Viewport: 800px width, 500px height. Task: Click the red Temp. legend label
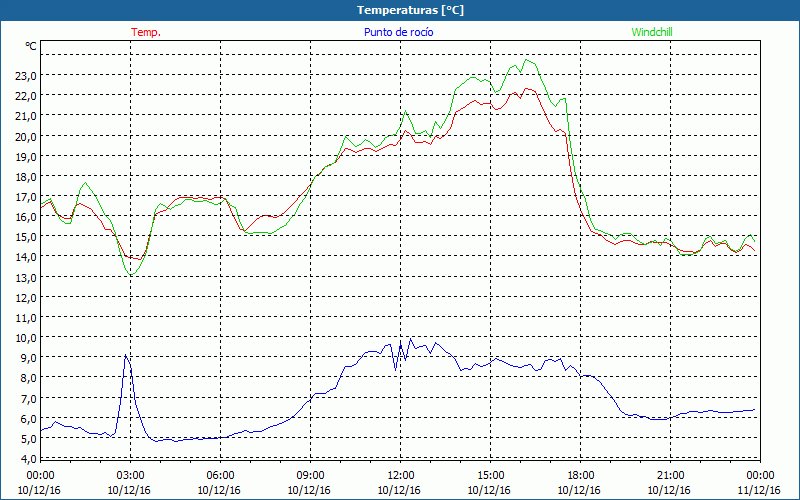point(146,32)
